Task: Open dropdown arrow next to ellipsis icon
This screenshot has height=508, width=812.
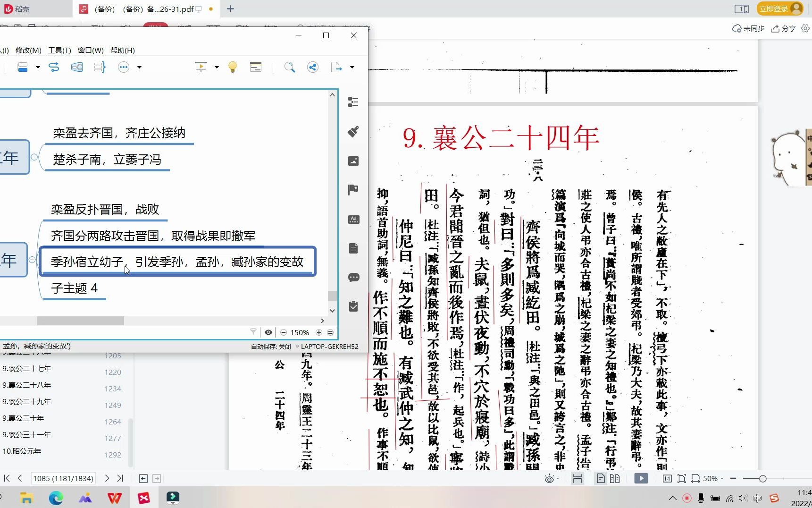Action: [139, 67]
